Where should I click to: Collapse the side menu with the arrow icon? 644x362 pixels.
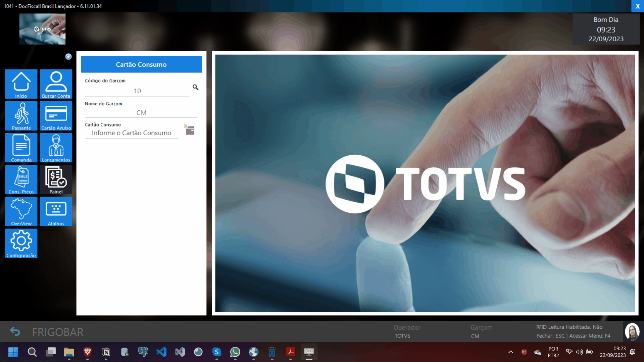point(68,57)
